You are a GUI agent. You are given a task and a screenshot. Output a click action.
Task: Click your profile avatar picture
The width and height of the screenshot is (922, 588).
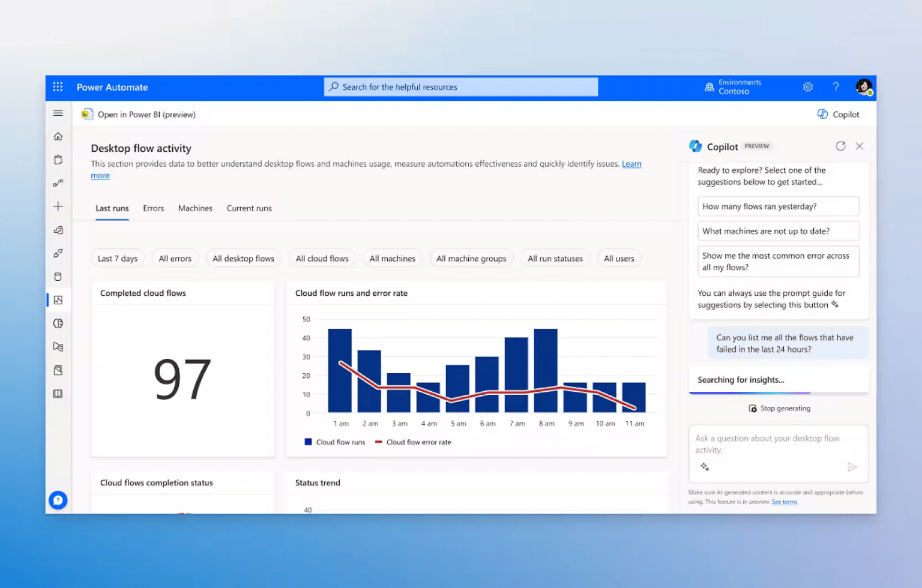tap(864, 87)
